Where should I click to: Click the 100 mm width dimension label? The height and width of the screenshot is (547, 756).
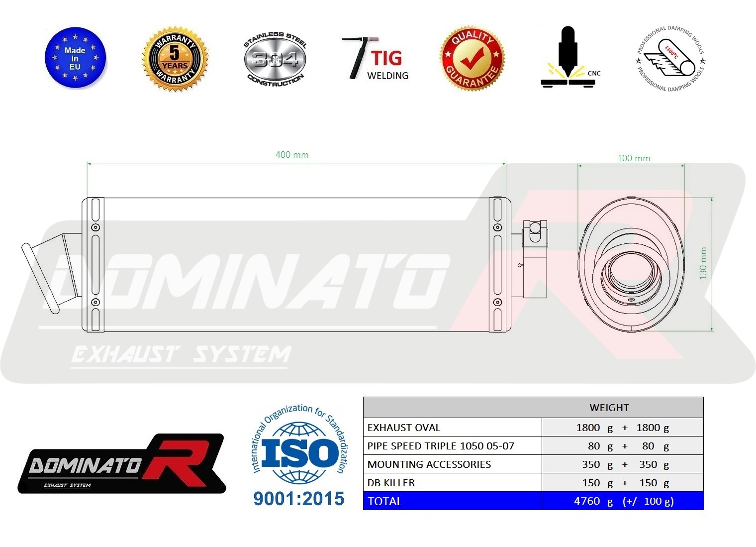click(634, 158)
